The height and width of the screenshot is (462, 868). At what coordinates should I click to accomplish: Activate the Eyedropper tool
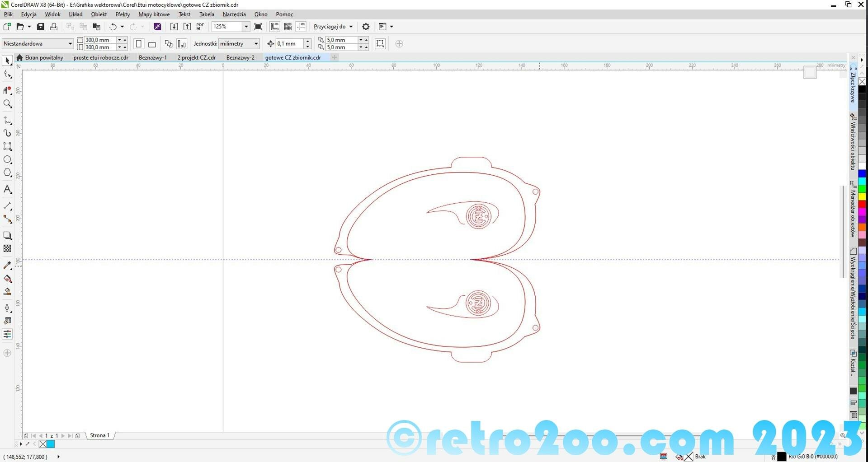coord(7,266)
